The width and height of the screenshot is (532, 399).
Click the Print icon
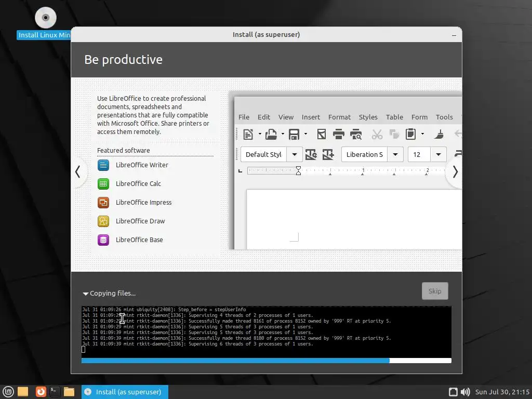tap(338, 135)
